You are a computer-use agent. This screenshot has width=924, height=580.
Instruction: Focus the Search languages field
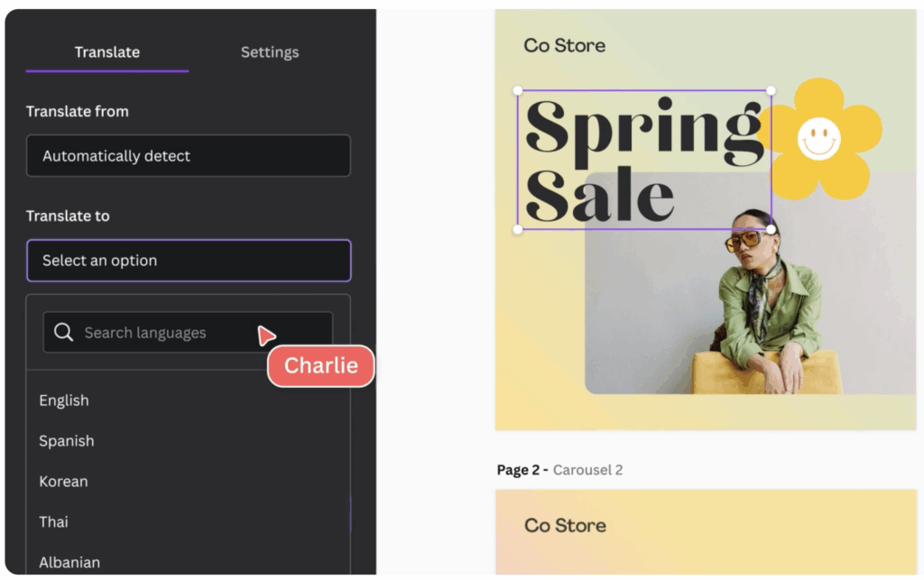point(188,332)
